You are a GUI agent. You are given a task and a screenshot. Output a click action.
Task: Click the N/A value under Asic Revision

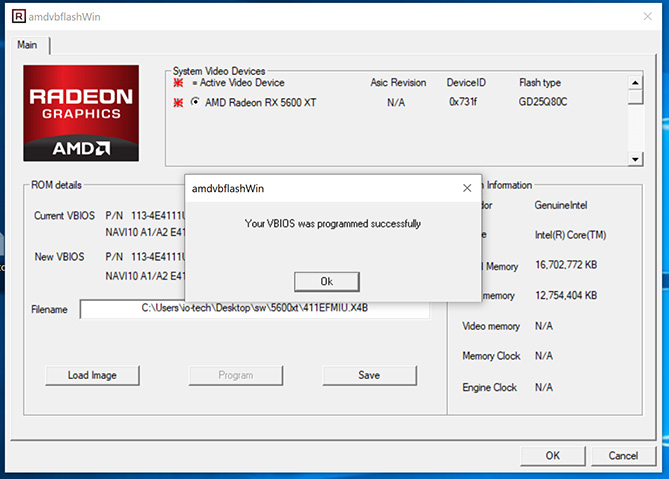point(396,102)
